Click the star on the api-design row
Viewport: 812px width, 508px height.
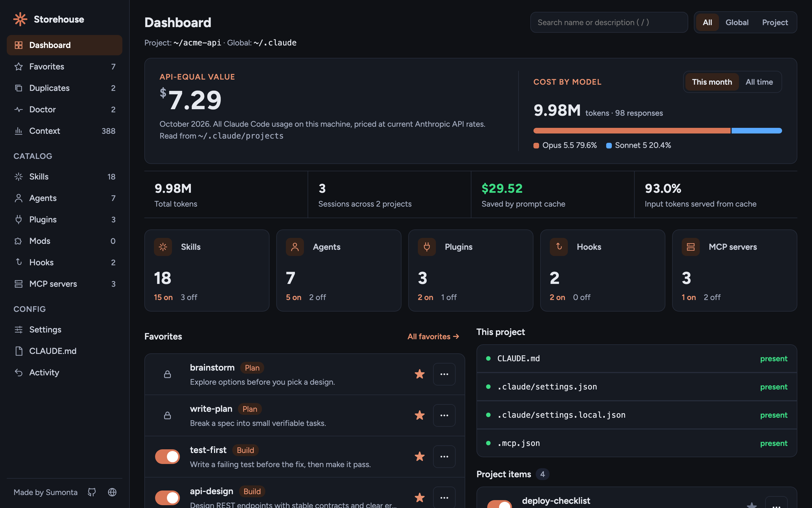[420, 498]
